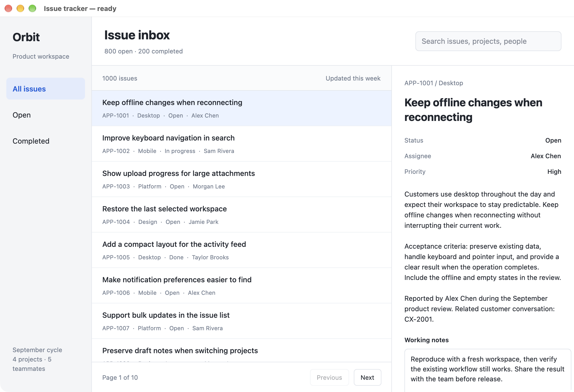574x392 pixels.
Task: Open issue Improve keyboard navigation in search
Action: click(x=242, y=144)
